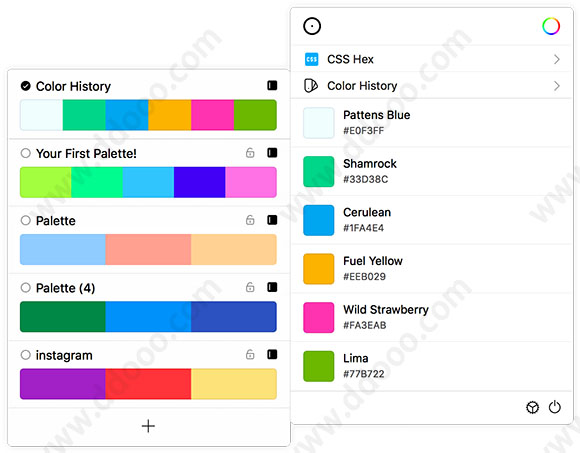
Task: Open the Color History menu row
Action: (x=432, y=86)
